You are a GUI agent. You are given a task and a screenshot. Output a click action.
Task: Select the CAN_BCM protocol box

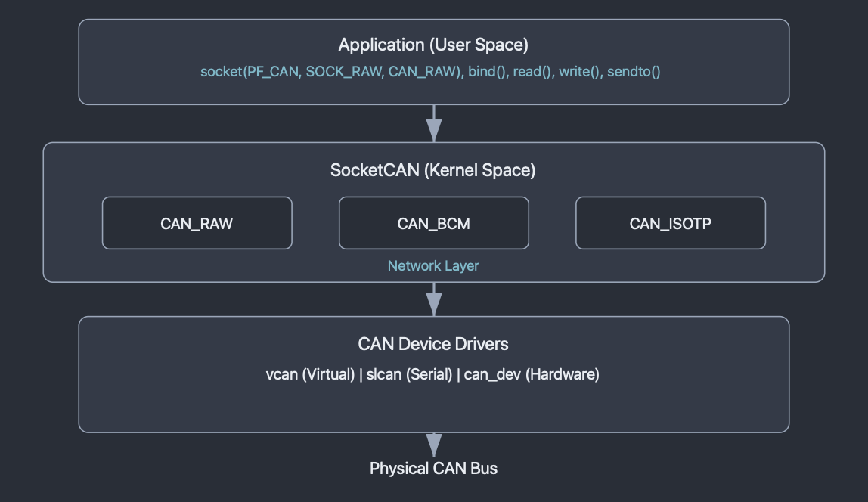tap(434, 223)
